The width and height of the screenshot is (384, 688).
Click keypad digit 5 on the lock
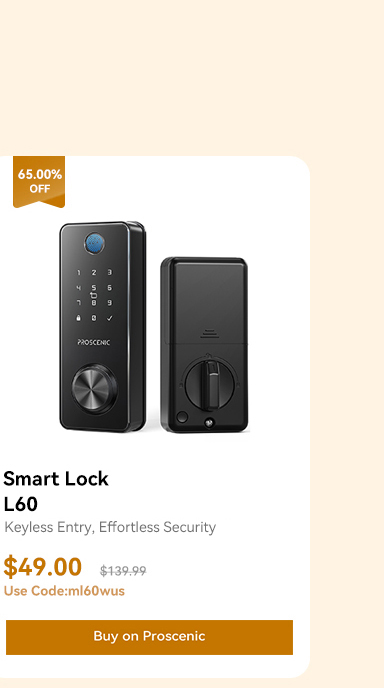pyautogui.click(x=93, y=288)
